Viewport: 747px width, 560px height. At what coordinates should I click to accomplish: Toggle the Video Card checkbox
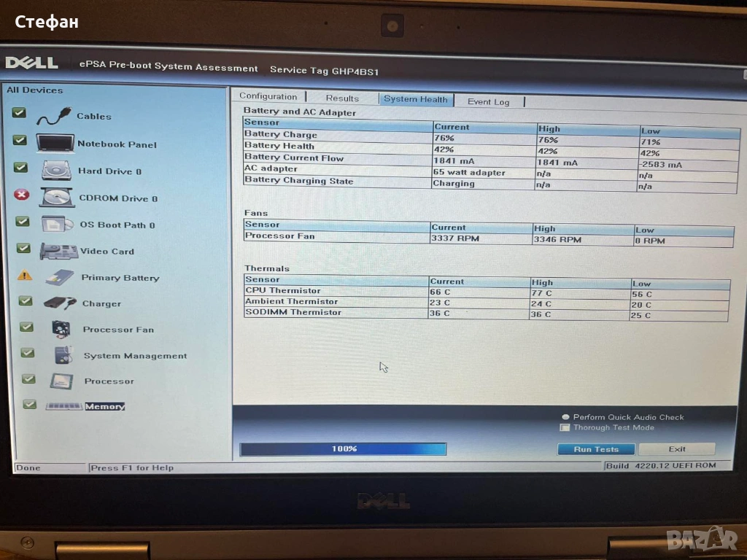click(x=23, y=248)
